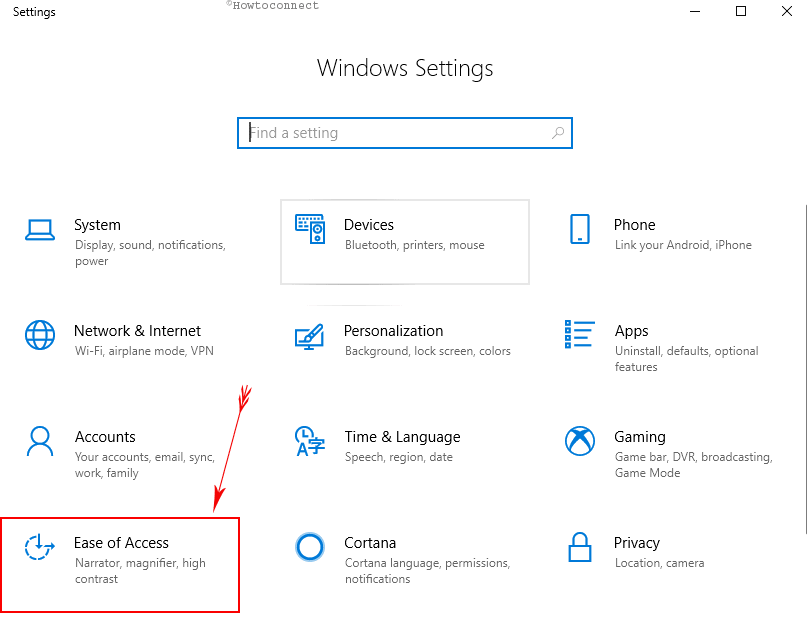Image resolution: width=807 pixels, height=625 pixels.
Task: Click 'Bluetooth, printers, mouse' description
Action: click(415, 245)
